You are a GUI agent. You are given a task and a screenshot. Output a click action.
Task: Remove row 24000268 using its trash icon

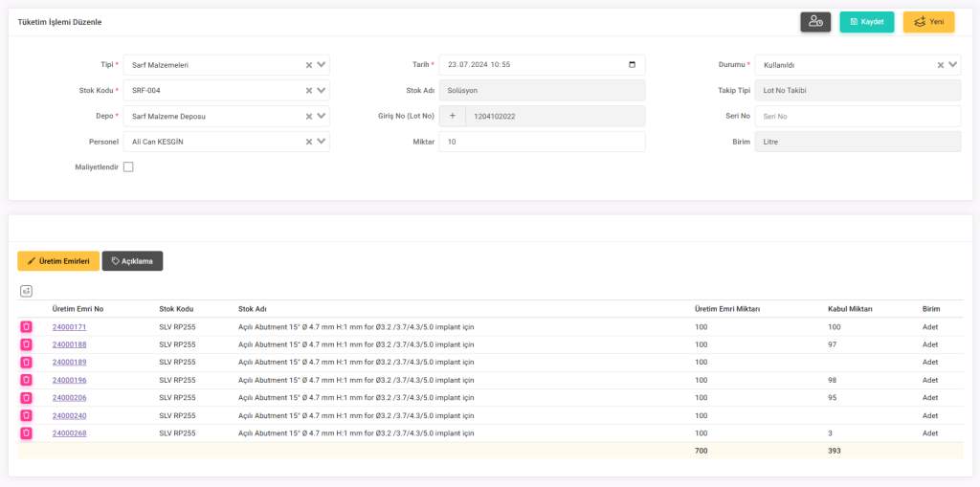click(x=26, y=433)
